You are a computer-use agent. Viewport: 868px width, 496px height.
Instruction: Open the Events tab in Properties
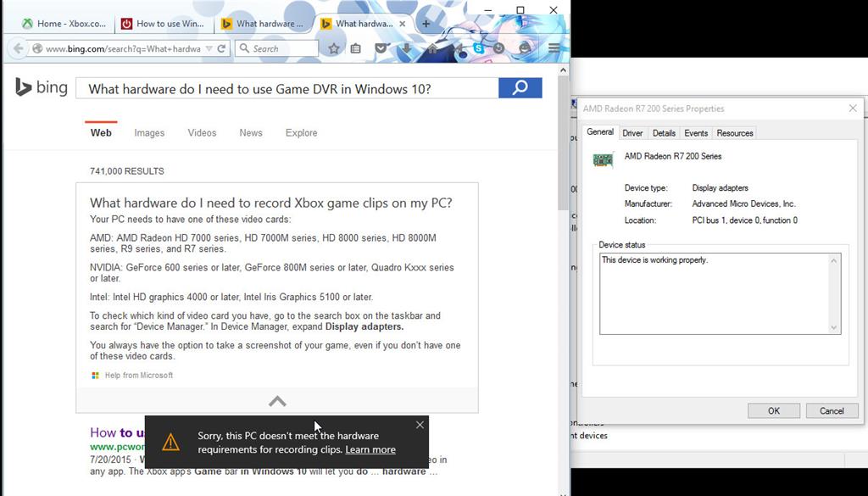(x=696, y=133)
